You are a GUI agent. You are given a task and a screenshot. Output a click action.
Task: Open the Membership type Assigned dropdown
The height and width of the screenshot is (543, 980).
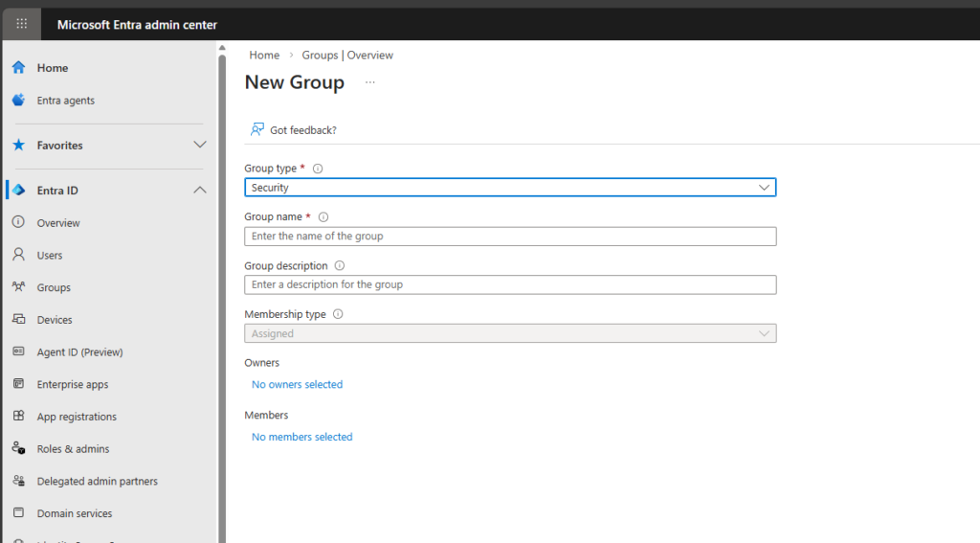tap(510, 333)
